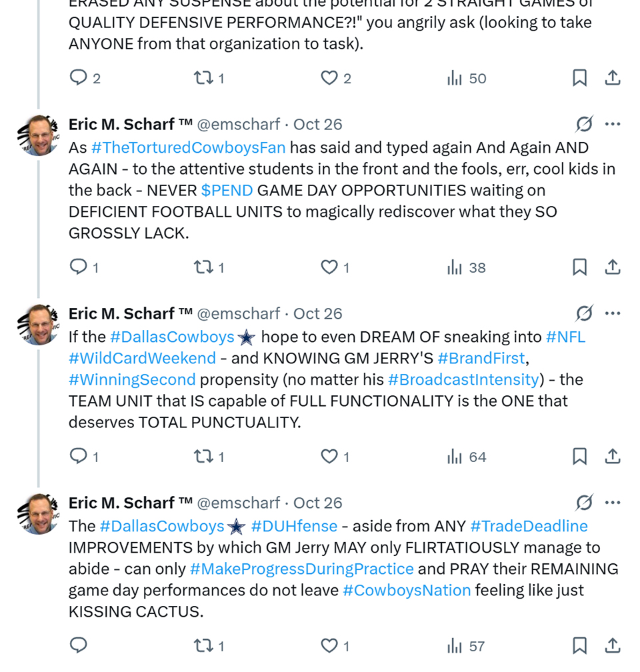This screenshot has width=640, height=672.
Task: Like the KISSING CACTUS tweet
Action: (x=329, y=646)
